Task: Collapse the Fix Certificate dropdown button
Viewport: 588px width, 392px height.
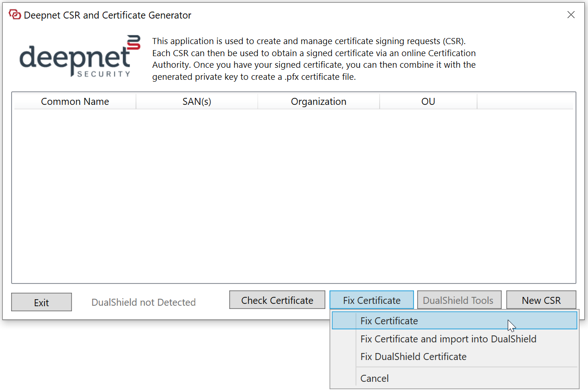Action: [371, 300]
